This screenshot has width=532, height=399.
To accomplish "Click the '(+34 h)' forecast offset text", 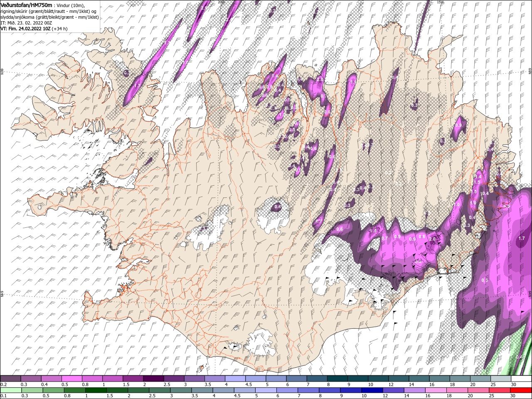I will 60,29.
